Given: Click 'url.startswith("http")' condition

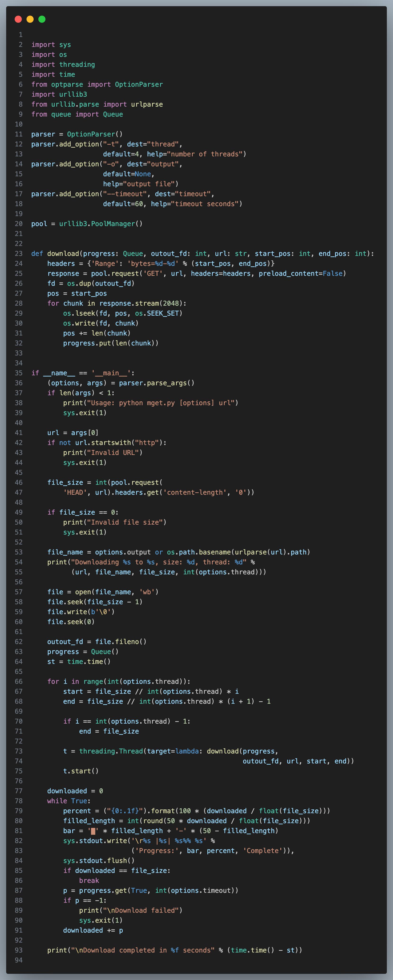Looking at the screenshot, I should point(119,442).
